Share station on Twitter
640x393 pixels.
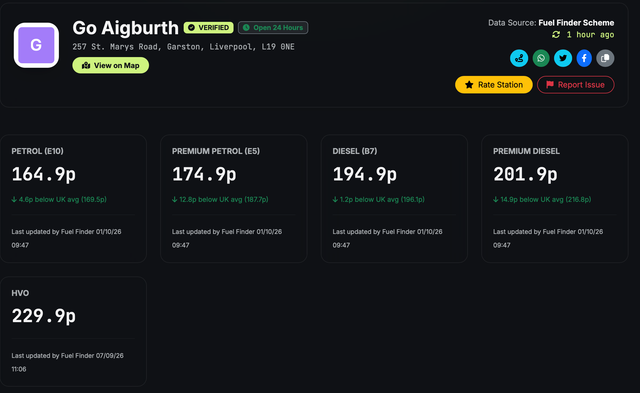[x=563, y=58]
